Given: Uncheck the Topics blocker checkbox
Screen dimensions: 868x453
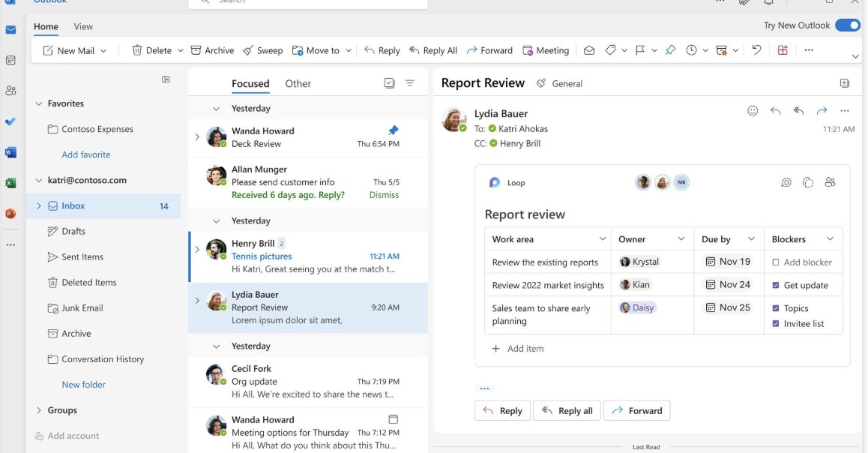Looking at the screenshot, I should point(777,307).
